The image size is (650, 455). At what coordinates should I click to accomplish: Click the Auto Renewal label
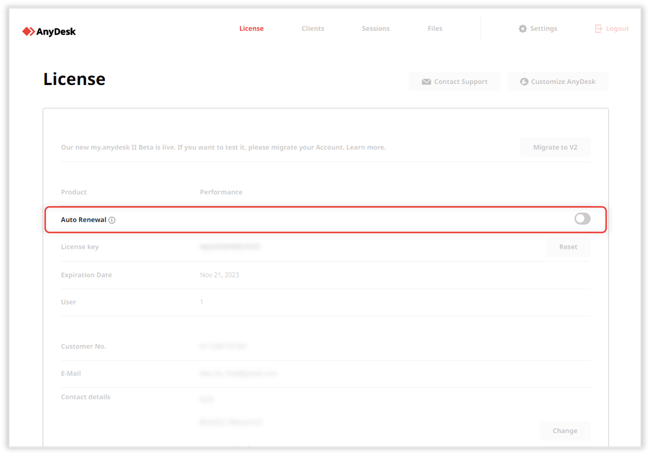83,220
